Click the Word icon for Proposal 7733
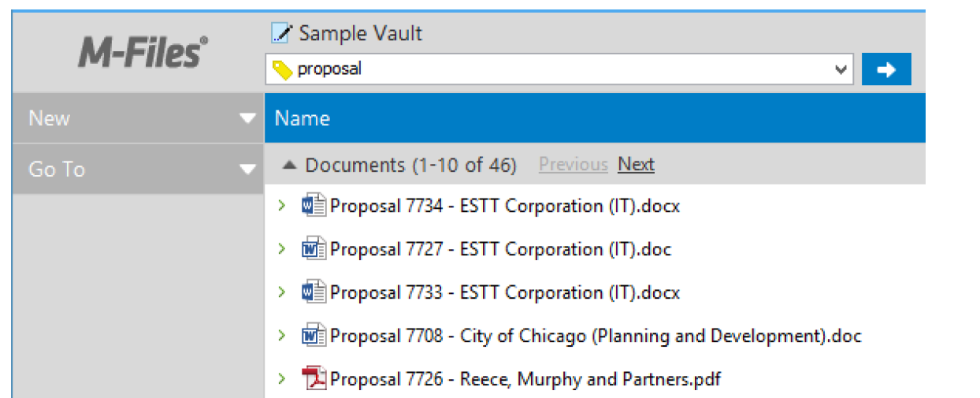 pos(314,292)
